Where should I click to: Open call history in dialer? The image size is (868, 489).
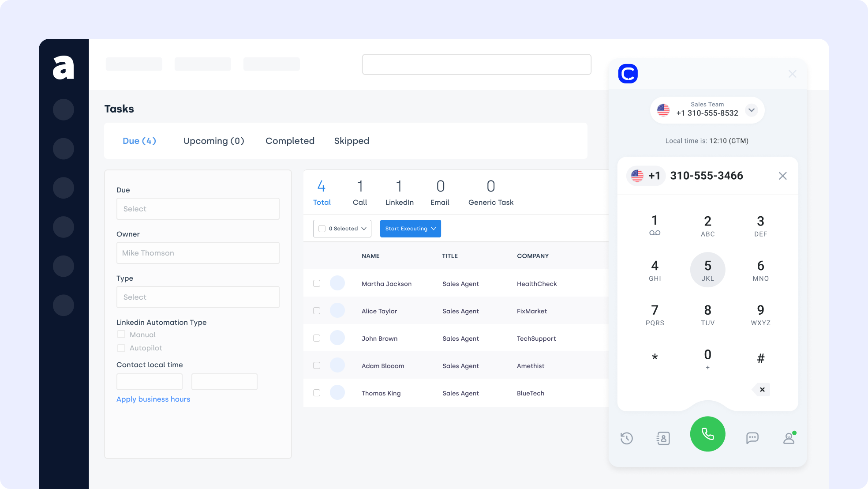pos(626,438)
